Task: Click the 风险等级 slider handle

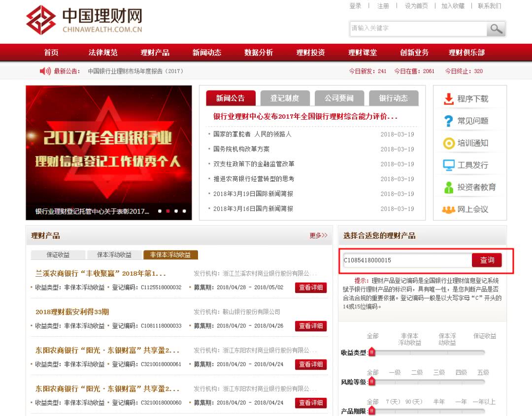Action: [x=372, y=382]
